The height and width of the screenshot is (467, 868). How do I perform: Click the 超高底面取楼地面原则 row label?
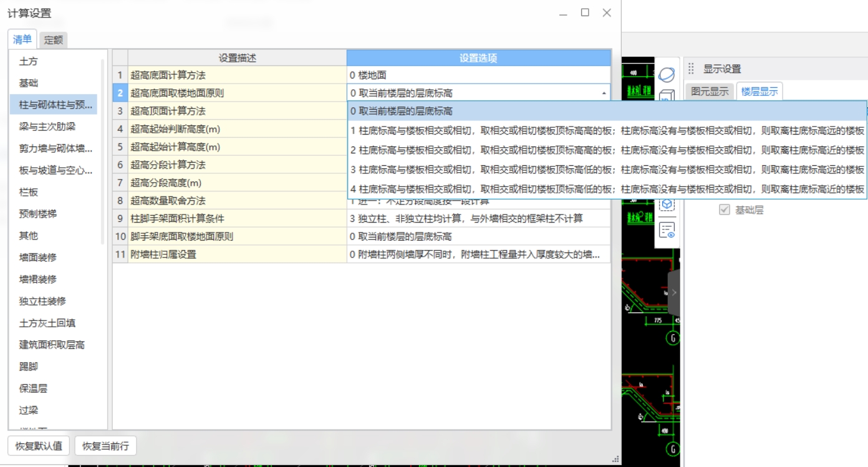(237, 93)
